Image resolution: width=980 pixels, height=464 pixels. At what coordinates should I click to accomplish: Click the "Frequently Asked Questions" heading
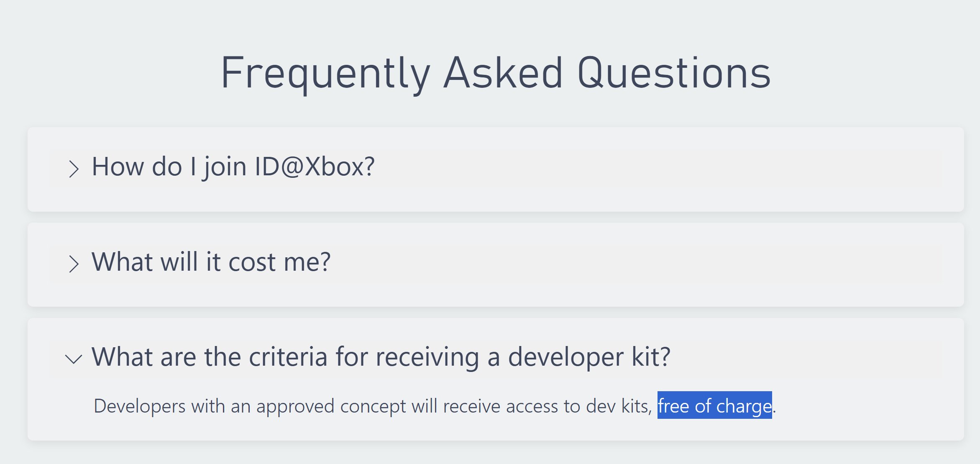tap(495, 73)
